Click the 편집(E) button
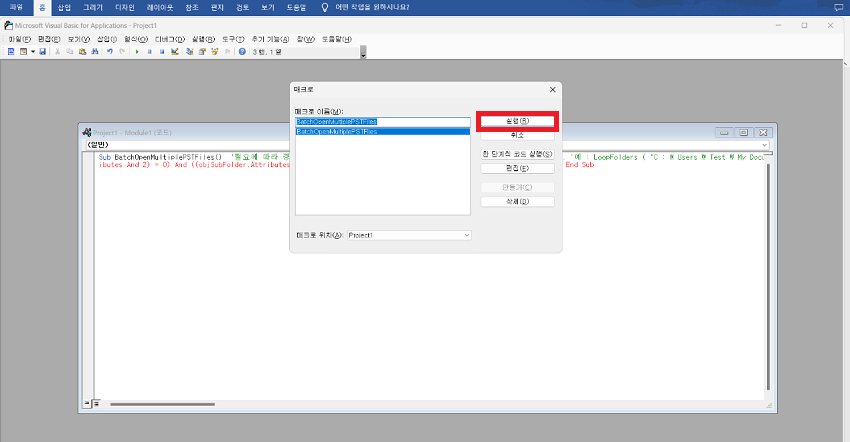 (517, 169)
